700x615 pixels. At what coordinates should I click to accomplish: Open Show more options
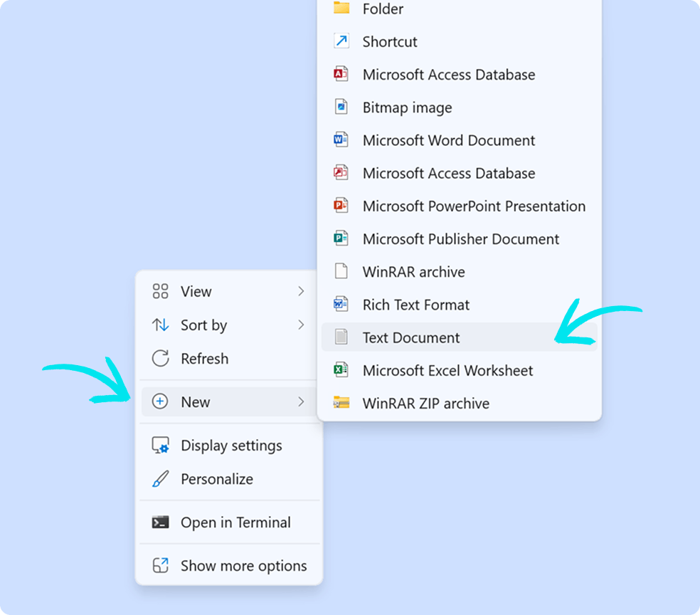pyautogui.click(x=243, y=565)
